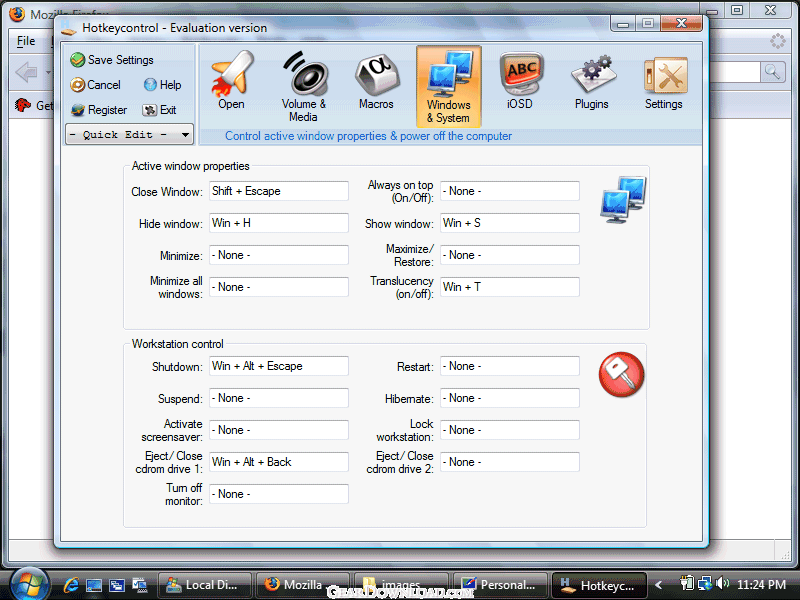Click the Firefox back arrow button
Screen dimensions: 800x600
[26, 72]
